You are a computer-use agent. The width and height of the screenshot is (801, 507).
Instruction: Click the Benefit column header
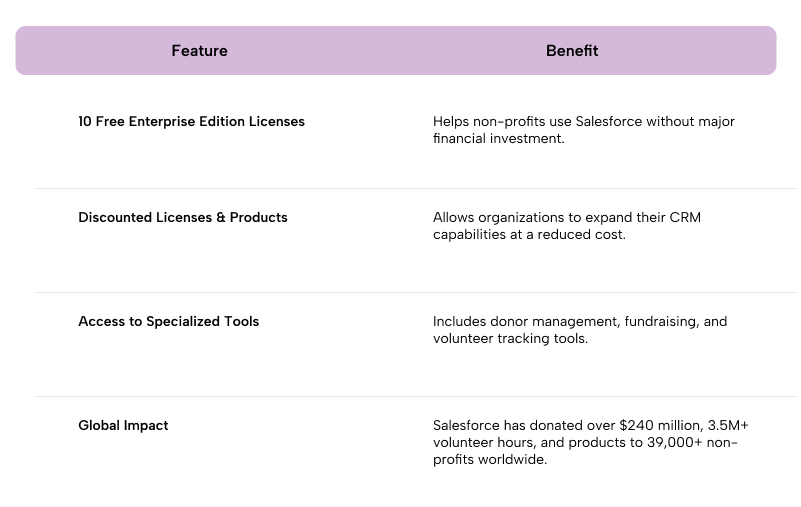point(572,51)
